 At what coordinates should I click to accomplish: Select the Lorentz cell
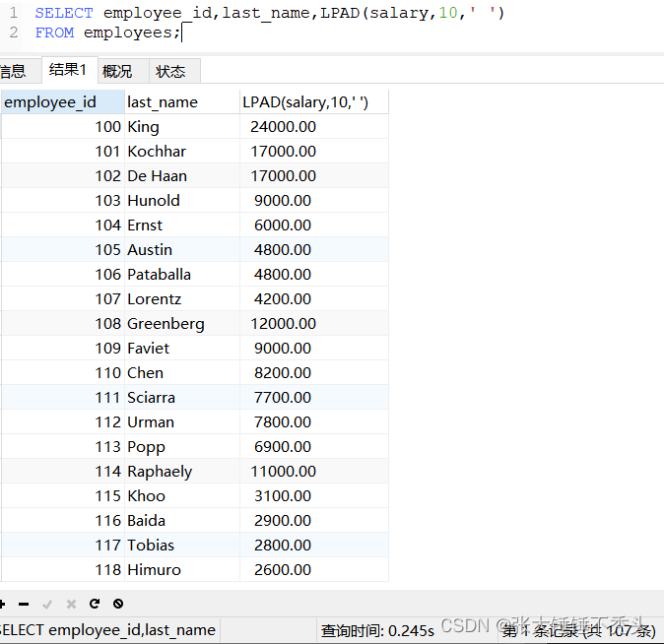pyautogui.click(x=182, y=299)
